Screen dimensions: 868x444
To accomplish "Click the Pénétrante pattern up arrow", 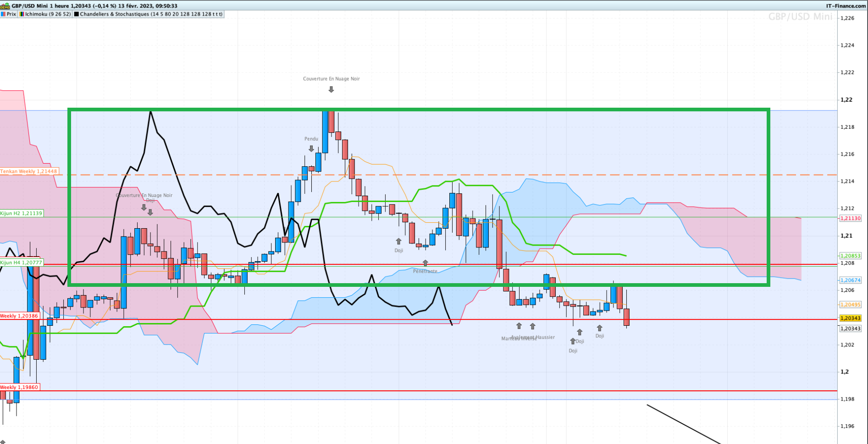I will click(425, 263).
